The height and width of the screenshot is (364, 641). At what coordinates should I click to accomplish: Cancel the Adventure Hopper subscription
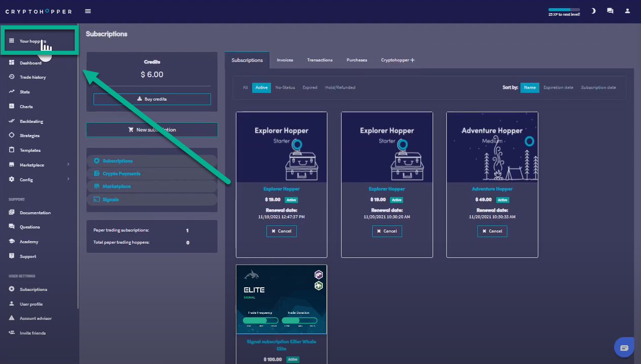[x=492, y=231]
